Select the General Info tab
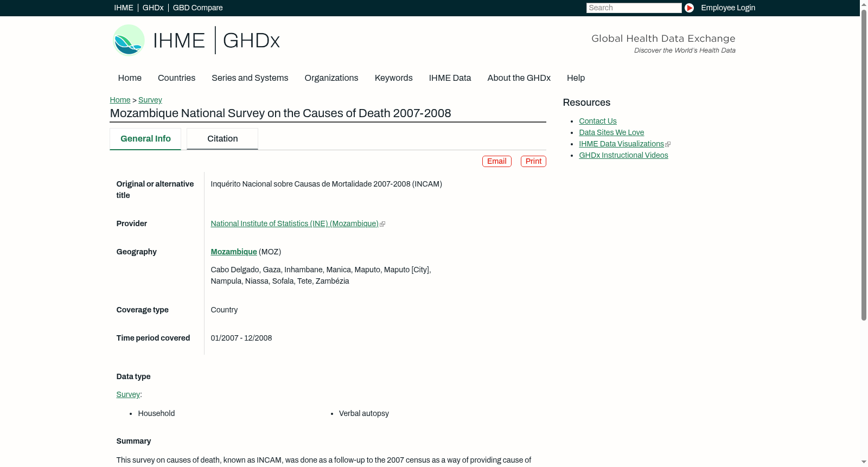The width and height of the screenshot is (868, 467). tap(145, 139)
